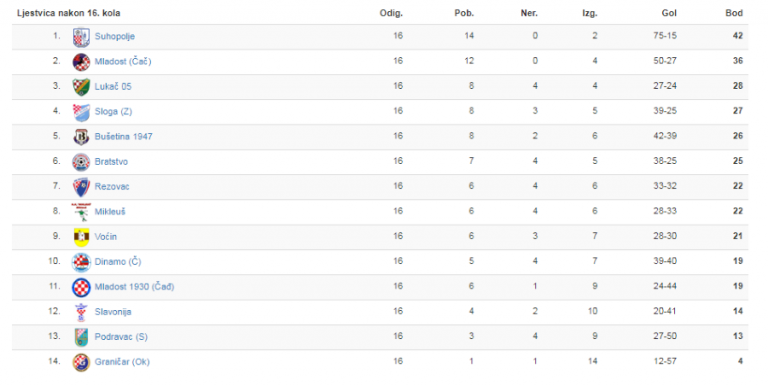Select the Mladost 1930 (Čađ) round crest

pos(81,288)
